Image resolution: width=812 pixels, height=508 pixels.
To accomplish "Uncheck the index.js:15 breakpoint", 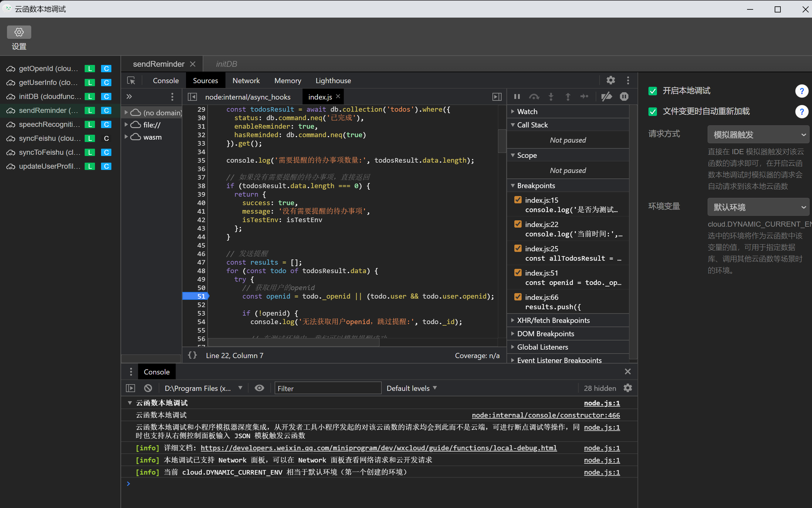I will point(518,200).
